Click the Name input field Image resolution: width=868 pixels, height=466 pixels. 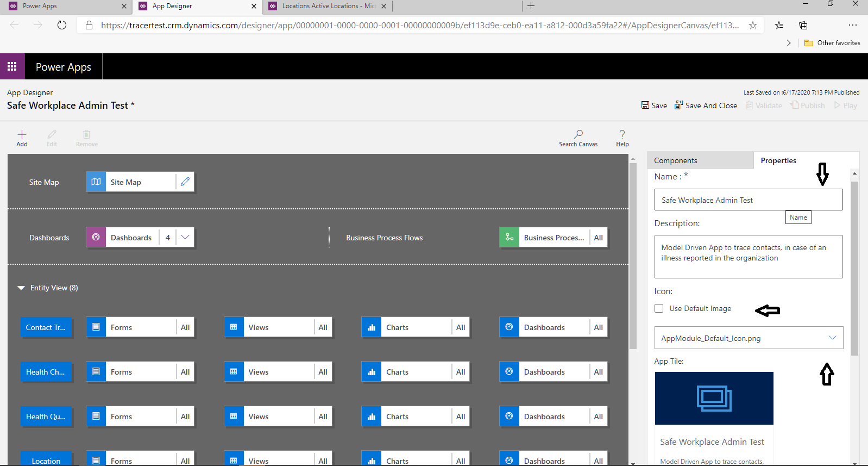749,200
